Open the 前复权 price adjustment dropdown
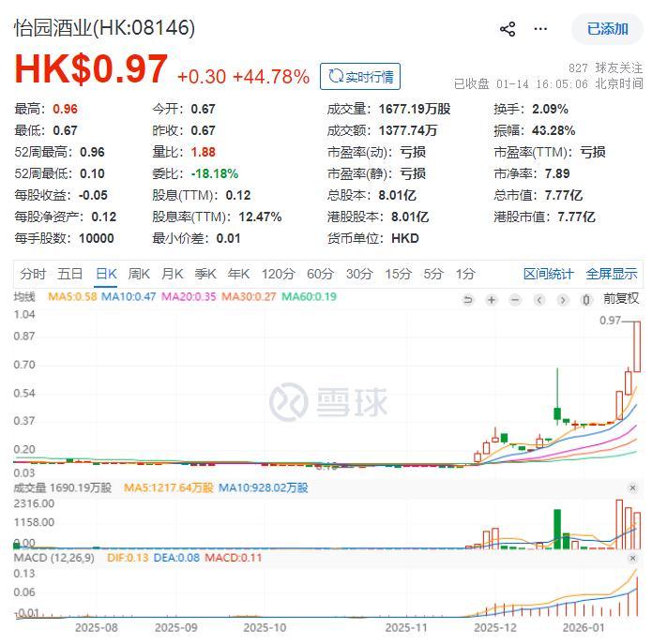 620,298
